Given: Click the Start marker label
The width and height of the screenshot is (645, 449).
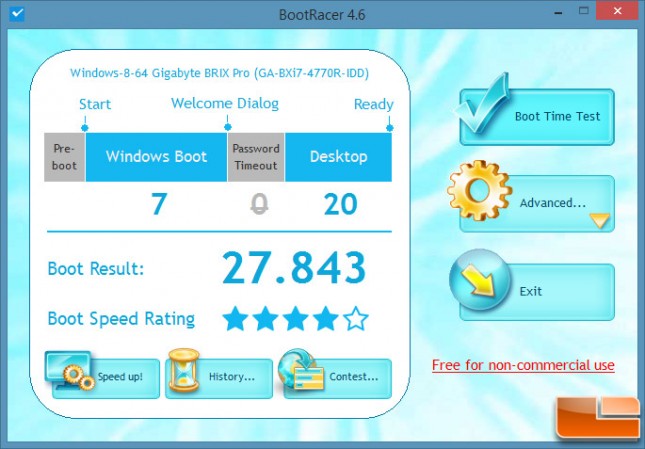Looking at the screenshot, I should tap(95, 104).
